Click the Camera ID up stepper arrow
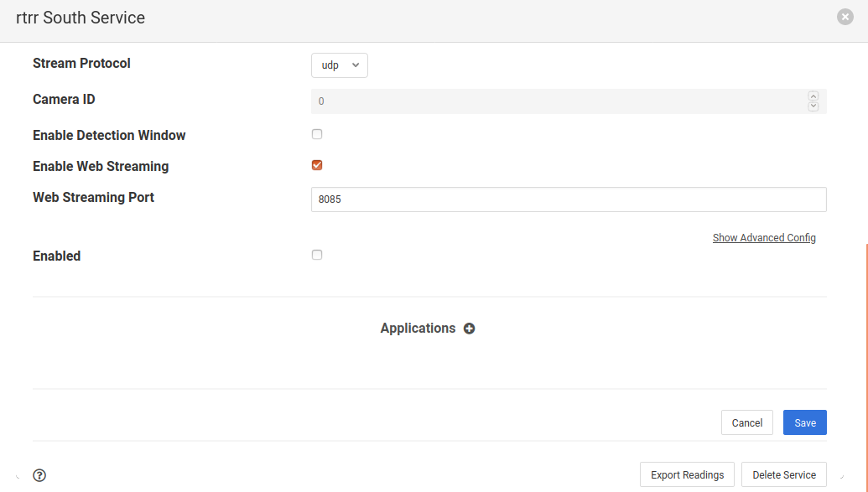868x492 pixels. [x=813, y=96]
